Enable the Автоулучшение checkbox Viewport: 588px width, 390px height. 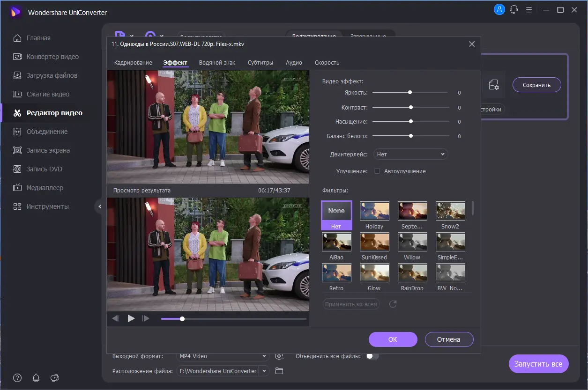[x=377, y=171]
